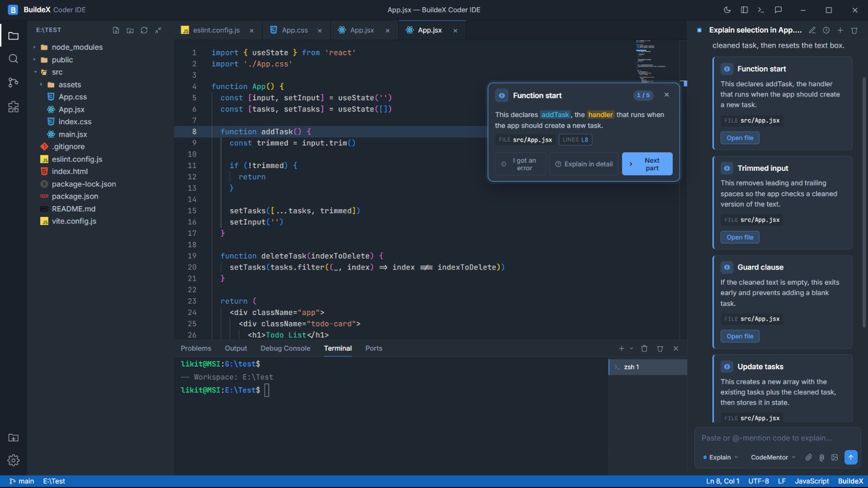
Task: Click the JavaScript language mode in status bar
Action: 812,481
